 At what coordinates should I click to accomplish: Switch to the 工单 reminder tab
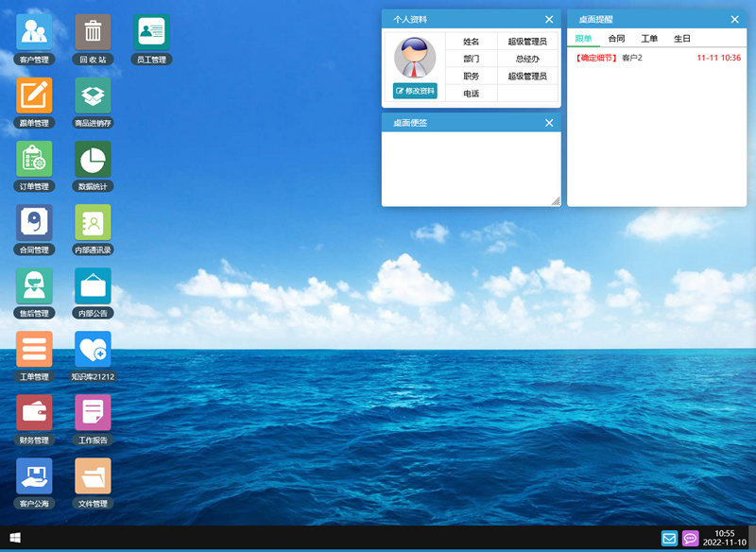(650, 38)
